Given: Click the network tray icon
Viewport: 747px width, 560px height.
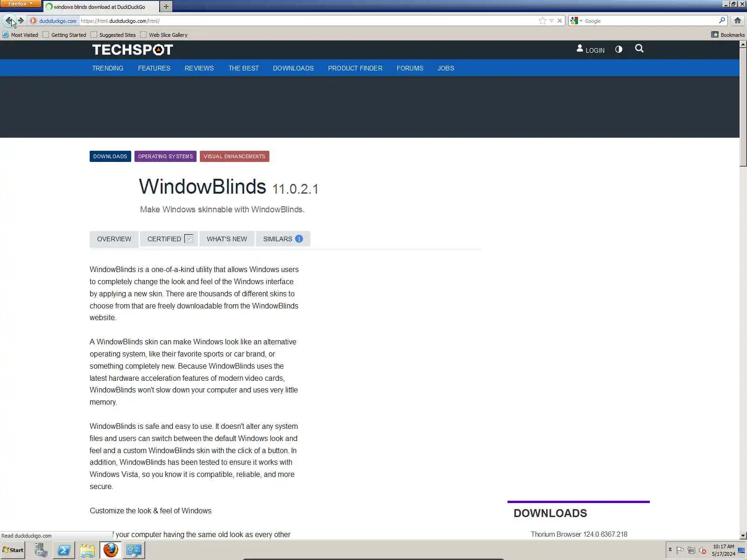Looking at the screenshot, I should tap(691, 550).
